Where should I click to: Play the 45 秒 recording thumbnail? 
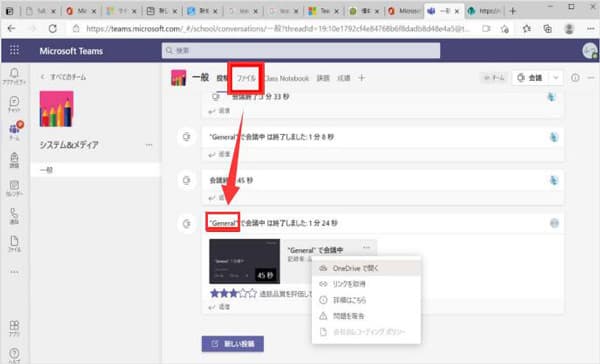click(x=245, y=261)
